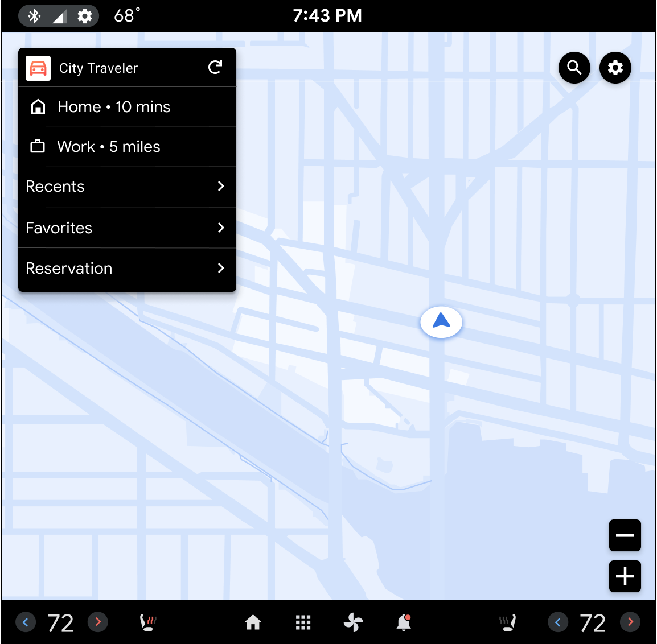The height and width of the screenshot is (644, 657).
Task: Zoom in on the map
Action: [625, 576]
